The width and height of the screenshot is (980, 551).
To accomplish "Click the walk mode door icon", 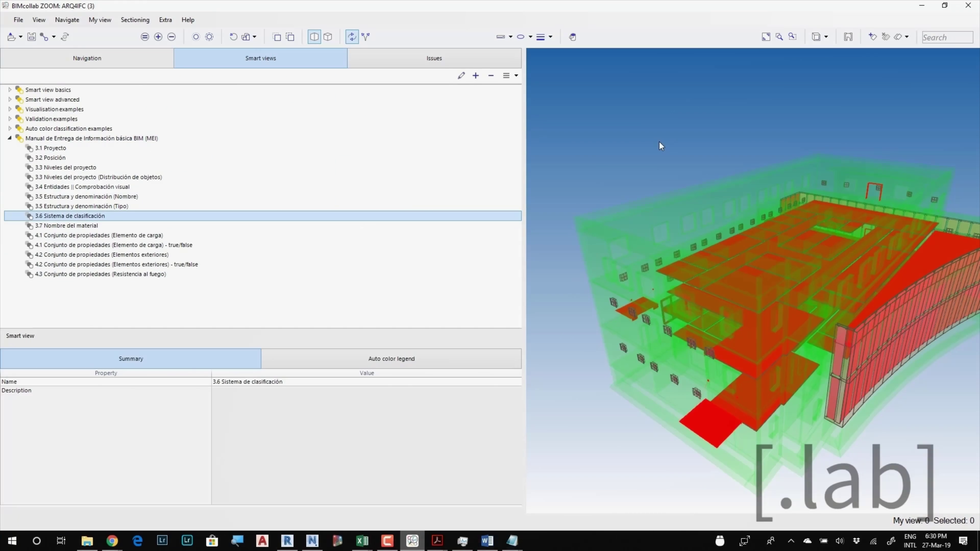I will tap(848, 37).
